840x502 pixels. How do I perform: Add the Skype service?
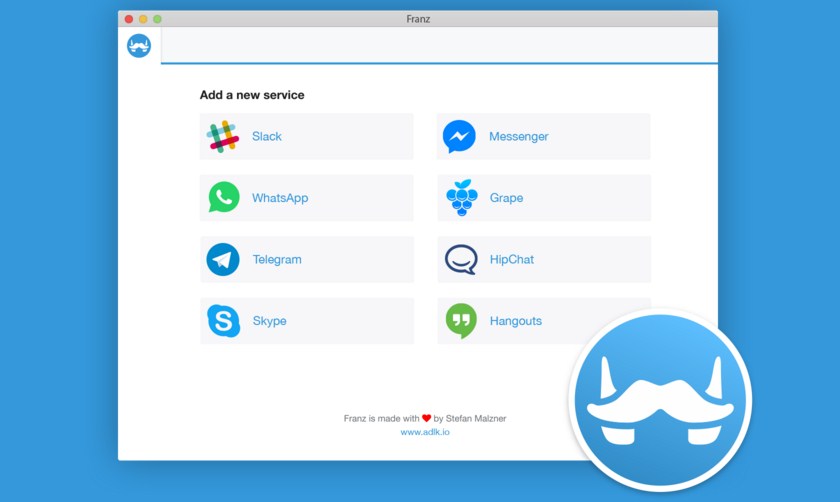[307, 321]
